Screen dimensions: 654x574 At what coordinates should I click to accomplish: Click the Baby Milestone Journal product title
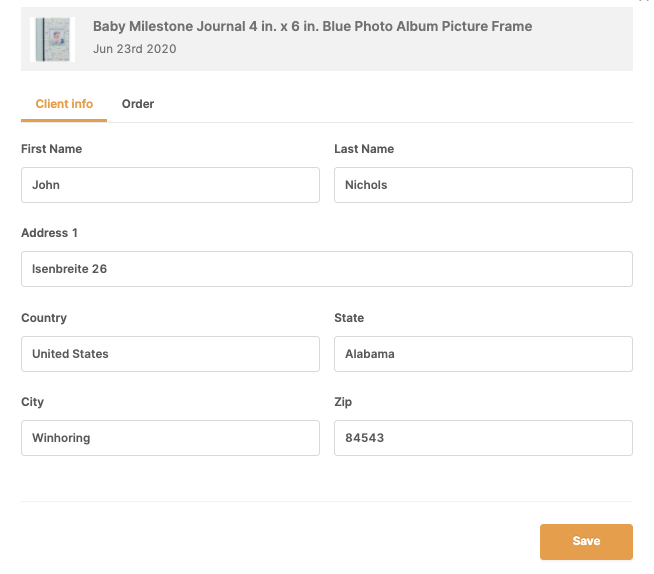coord(312,26)
